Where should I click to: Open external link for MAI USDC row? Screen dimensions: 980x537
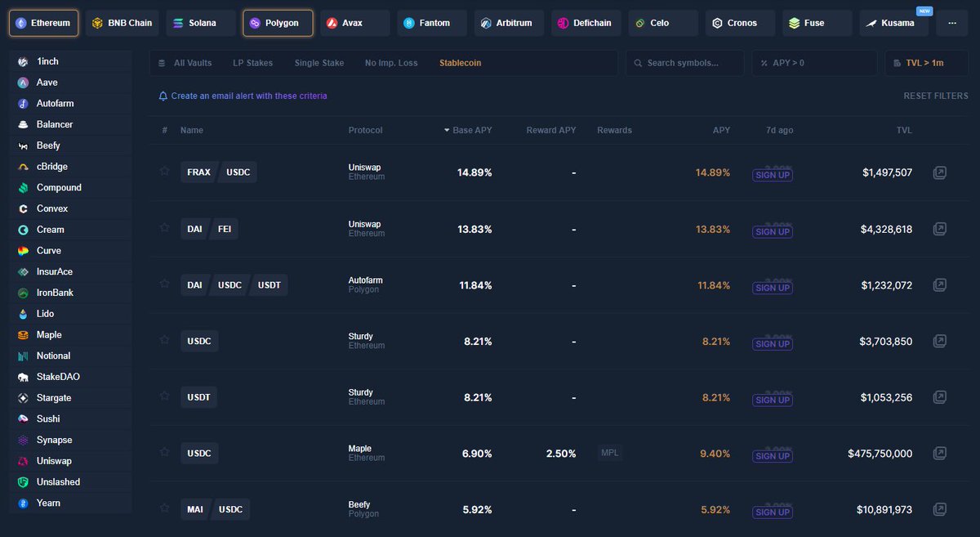[x=940, y=509]
